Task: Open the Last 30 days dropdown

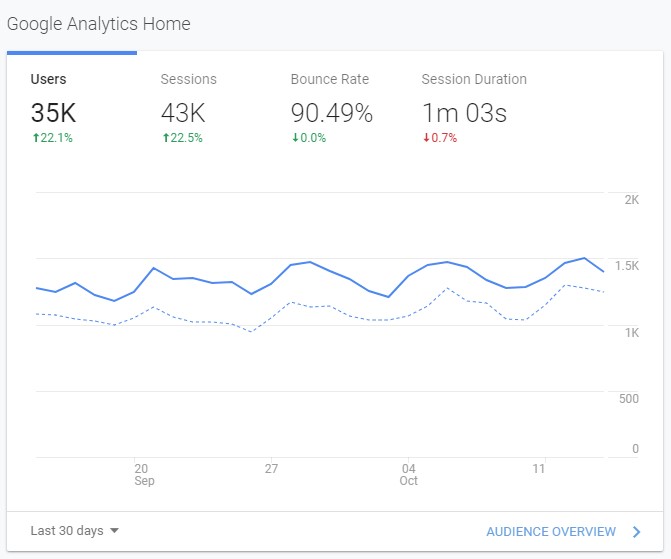Action: (74, 531)
